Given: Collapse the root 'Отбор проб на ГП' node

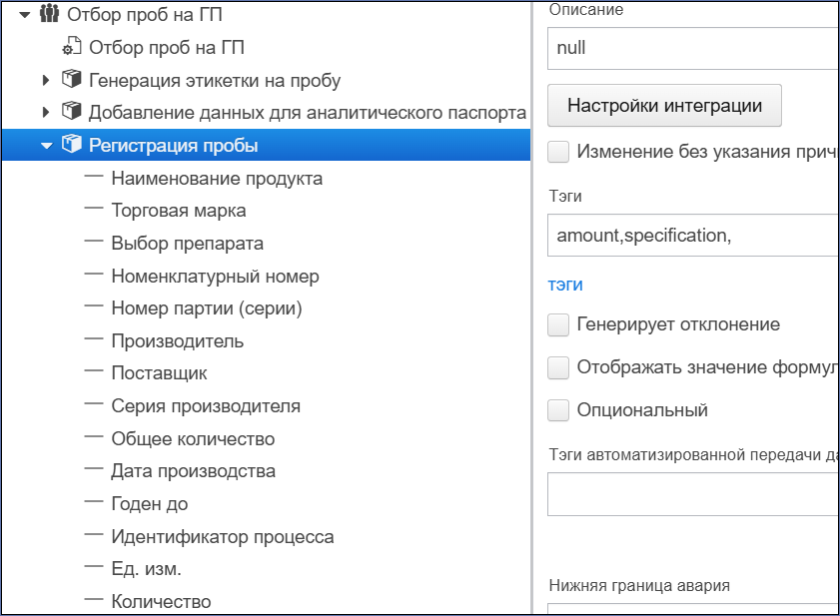Looking at the screenshot, I should click(25, 15).
